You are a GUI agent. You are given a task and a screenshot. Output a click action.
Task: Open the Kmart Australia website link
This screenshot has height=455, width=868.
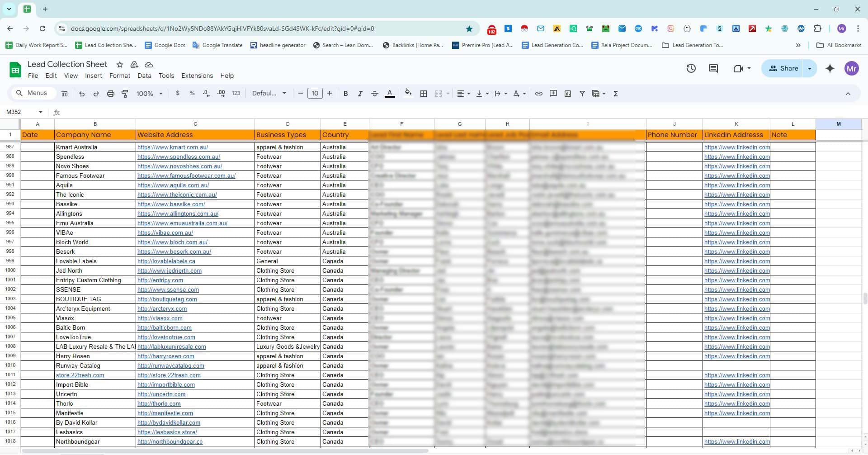click(173, 147)
